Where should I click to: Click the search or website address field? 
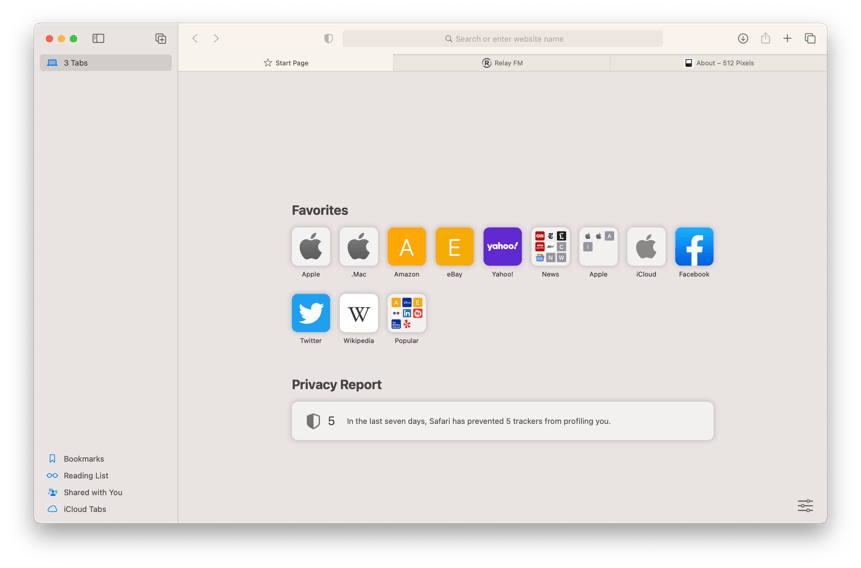pyautogui.click(x=502, y=38)
